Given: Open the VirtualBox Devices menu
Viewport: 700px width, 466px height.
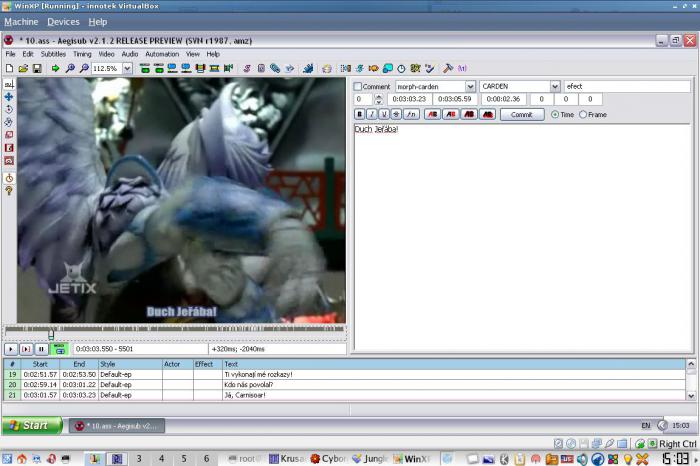Looking at the screenshot, I should pos(63,22).
